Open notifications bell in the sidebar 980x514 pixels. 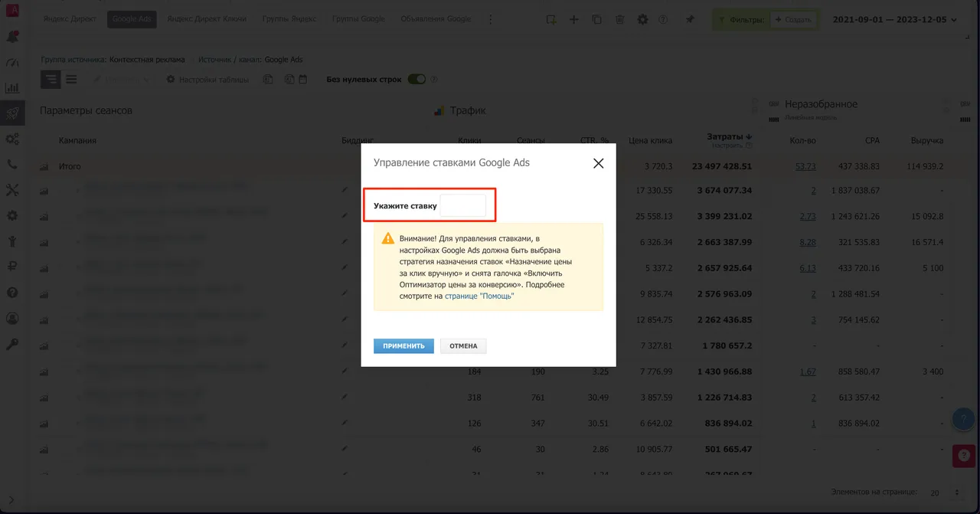click(12, 36)
